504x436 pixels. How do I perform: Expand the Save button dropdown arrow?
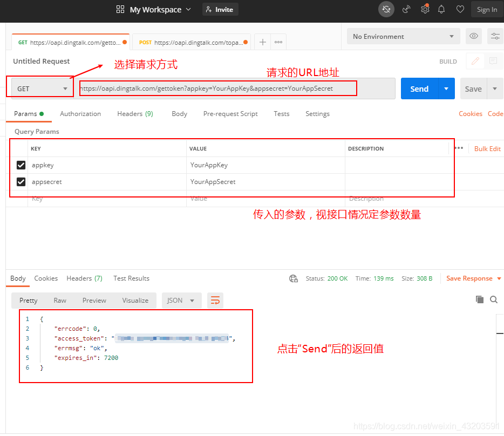(495, 88)
